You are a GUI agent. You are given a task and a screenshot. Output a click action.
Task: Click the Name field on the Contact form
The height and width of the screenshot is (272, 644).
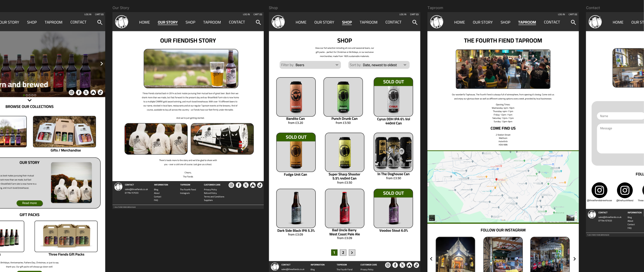tap(620, 116)
